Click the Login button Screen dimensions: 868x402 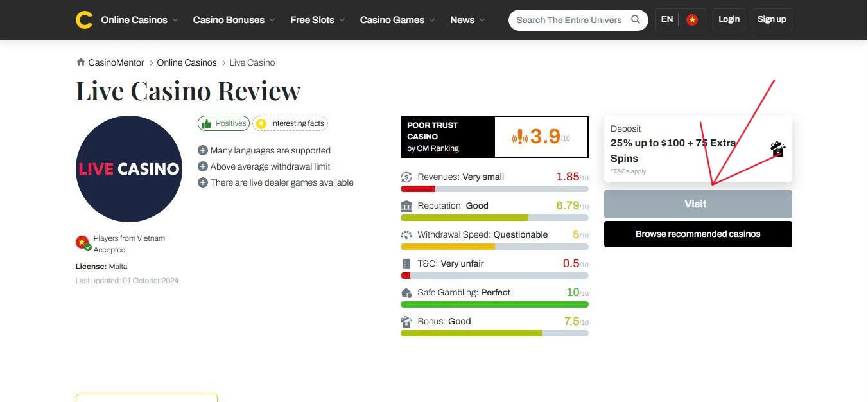coord(729,19)
